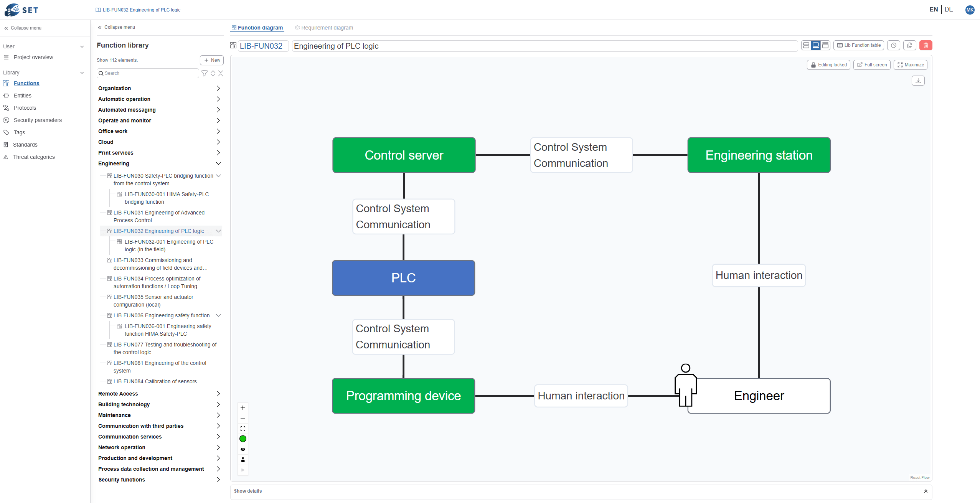Open Tags in the sidebar

point(19,132)
